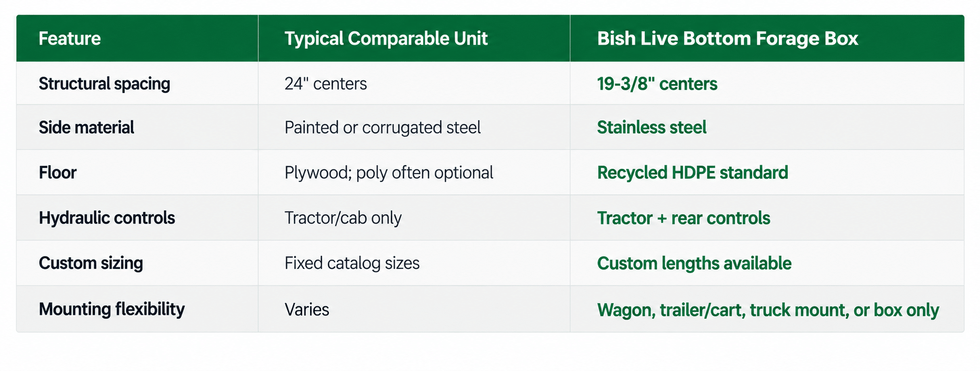The image size is (980, 371).
Task: Select Recycled HDPE standard value
Action: click(x=692, y=172)
